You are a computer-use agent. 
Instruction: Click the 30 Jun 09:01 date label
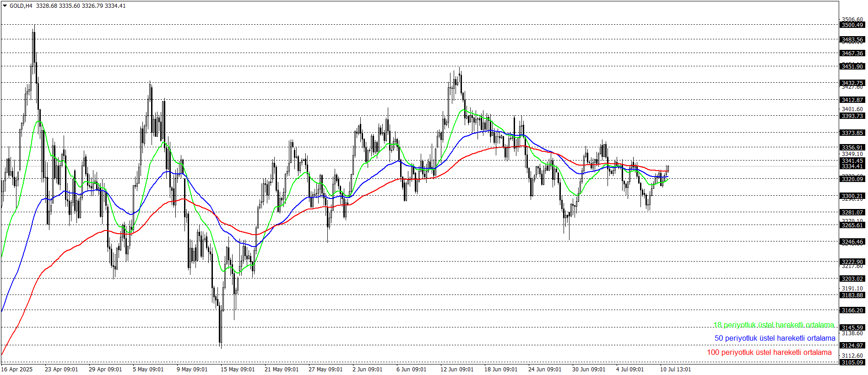coord(589,370)
